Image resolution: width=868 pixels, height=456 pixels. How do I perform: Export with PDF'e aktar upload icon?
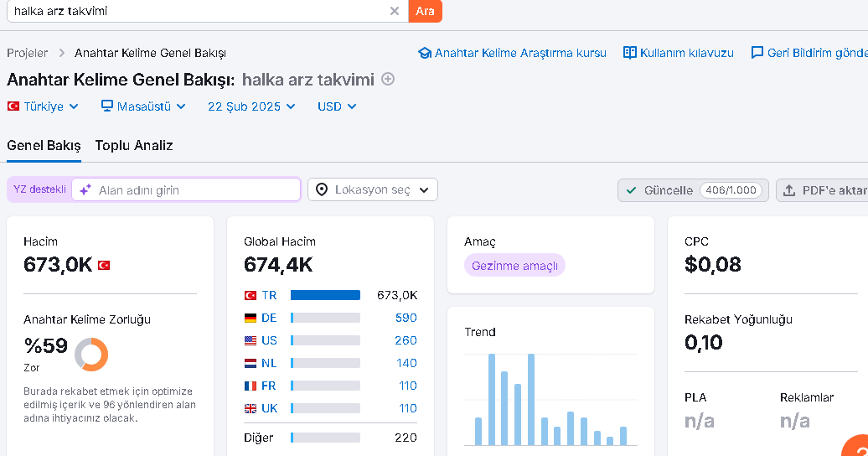pos(789,190)
